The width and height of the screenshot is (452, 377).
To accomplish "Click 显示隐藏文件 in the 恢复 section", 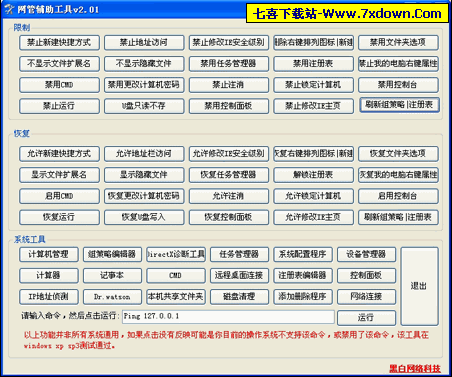I will click(x=144, y=175).
